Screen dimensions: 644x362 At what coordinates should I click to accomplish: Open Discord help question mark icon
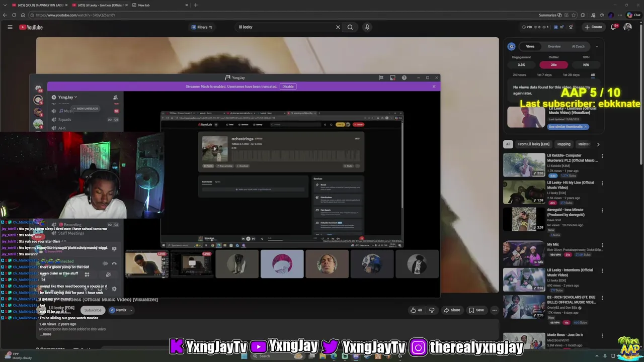[404, 77]
